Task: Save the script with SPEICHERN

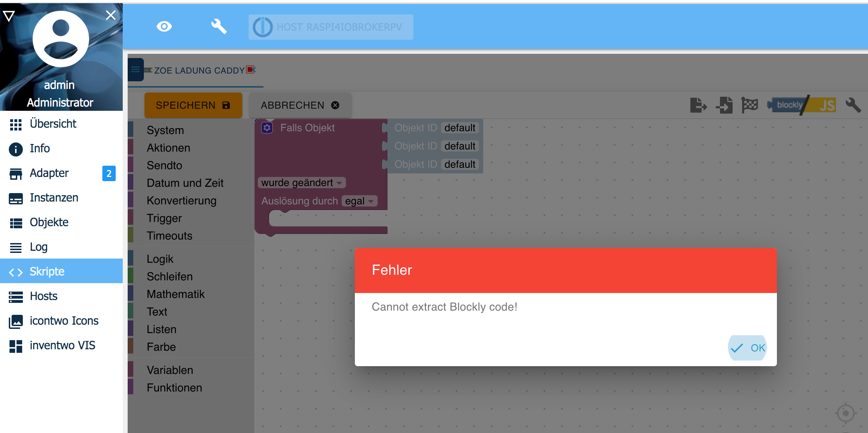Action: point(193,105)
